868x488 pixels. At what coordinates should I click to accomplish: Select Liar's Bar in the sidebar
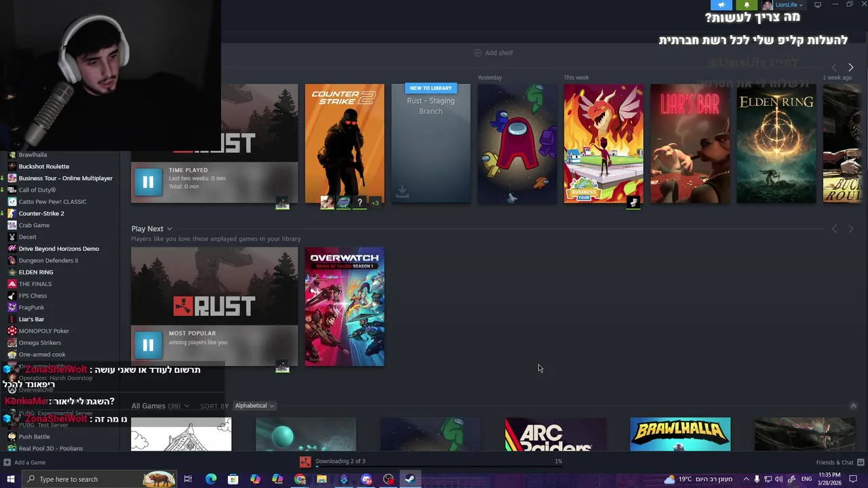click(31, 319)
